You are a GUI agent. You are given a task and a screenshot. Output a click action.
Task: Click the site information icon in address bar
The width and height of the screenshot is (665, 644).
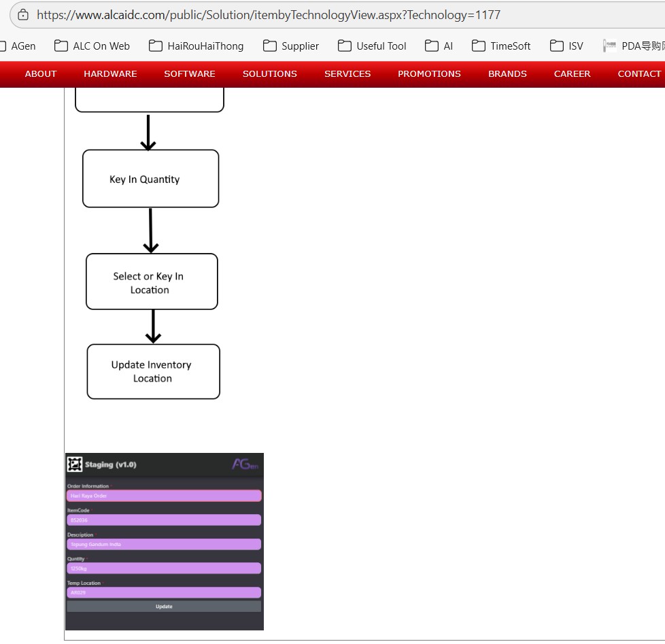22,14
